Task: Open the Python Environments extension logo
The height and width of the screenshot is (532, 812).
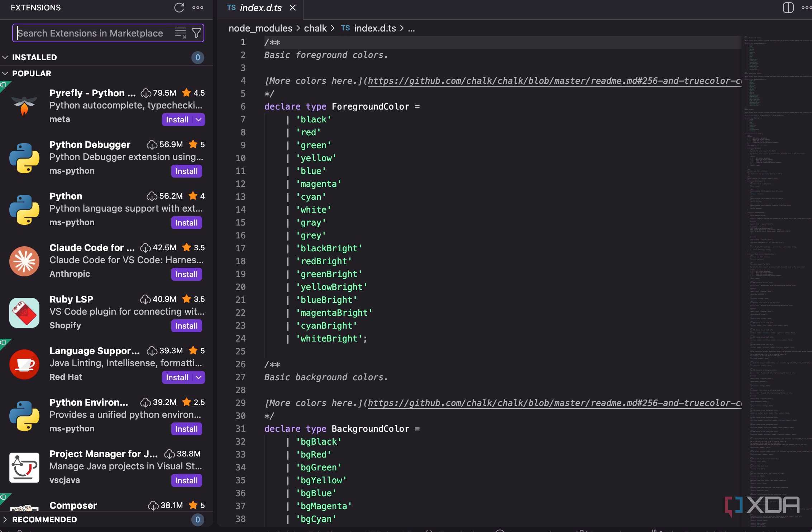Action: coord(24,416)
